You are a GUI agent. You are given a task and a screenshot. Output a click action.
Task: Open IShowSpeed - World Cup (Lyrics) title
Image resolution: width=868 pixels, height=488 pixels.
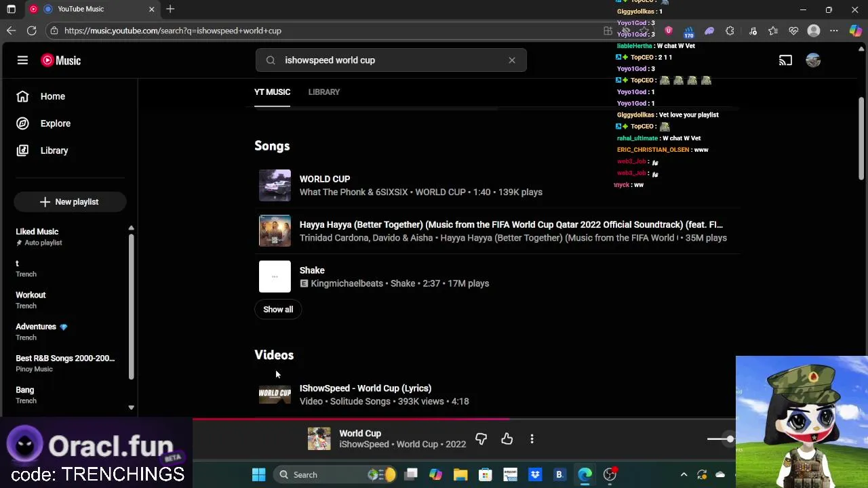[366, 388]
